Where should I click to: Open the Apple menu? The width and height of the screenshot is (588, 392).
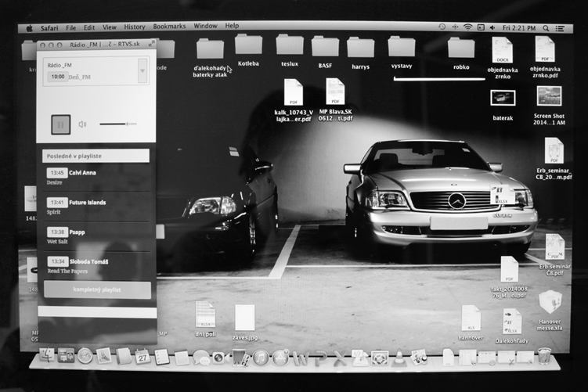[x=30, y=28]
